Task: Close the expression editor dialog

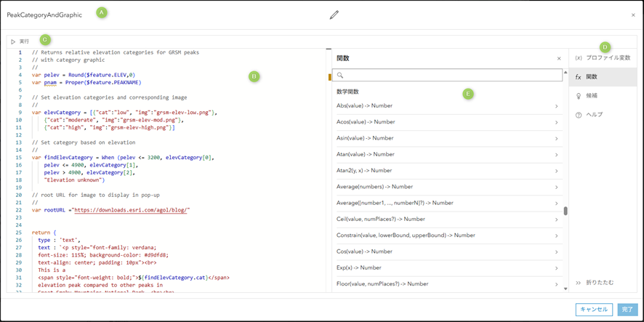Action: (x=633, y=15)
